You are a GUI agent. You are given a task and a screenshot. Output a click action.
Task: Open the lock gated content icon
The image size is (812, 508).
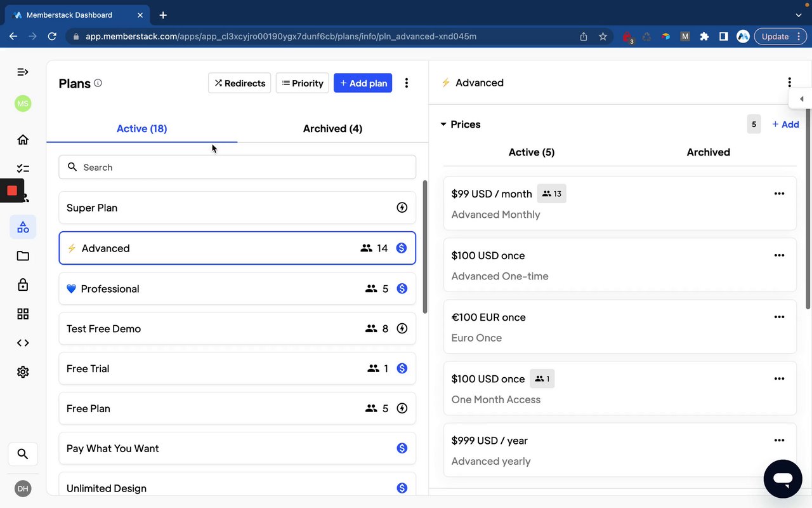23,284
